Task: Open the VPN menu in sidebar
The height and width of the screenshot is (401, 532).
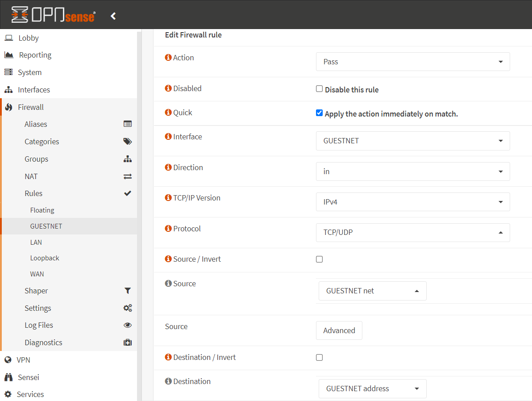Action: click(23, 360)
